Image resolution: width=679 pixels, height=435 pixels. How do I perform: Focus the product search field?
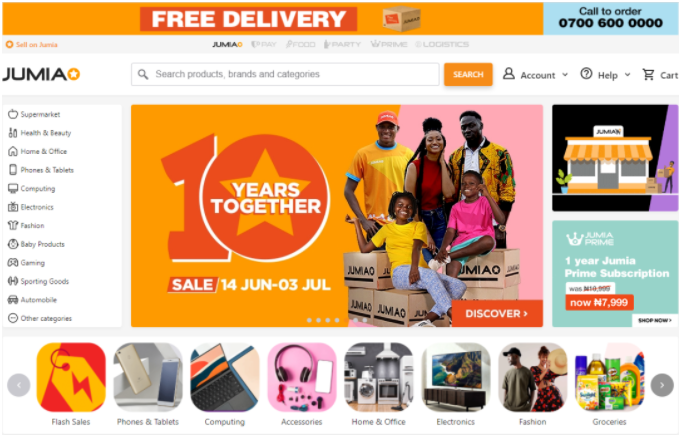(285, 74)
